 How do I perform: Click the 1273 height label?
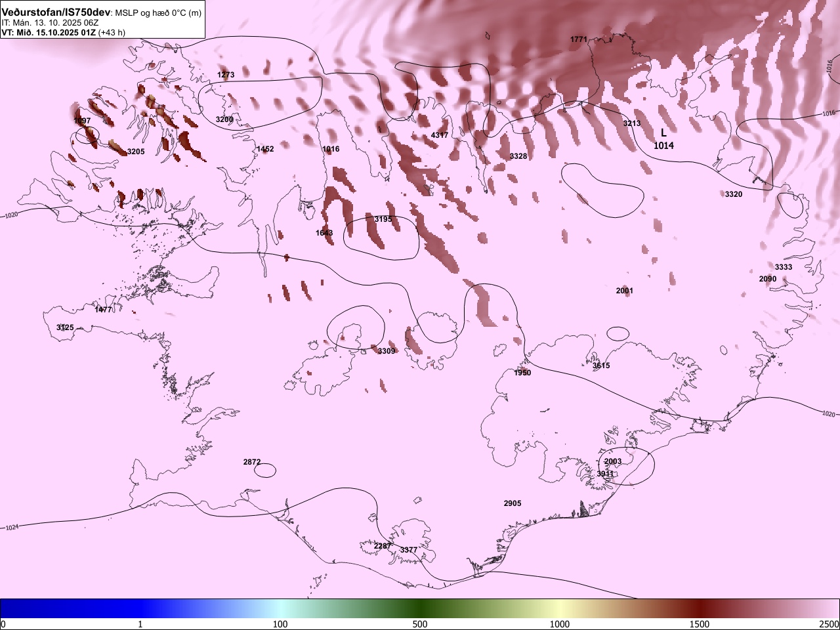(x=226, y=75)
